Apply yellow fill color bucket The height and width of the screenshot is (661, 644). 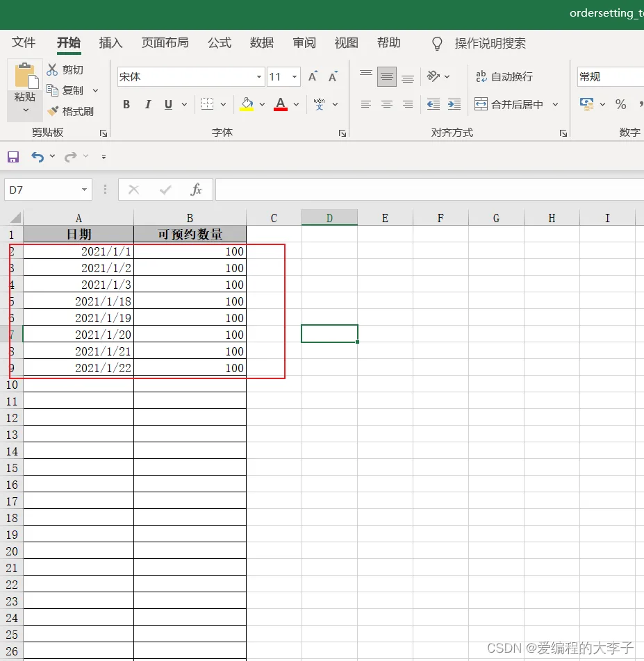(x=247, y=104)
